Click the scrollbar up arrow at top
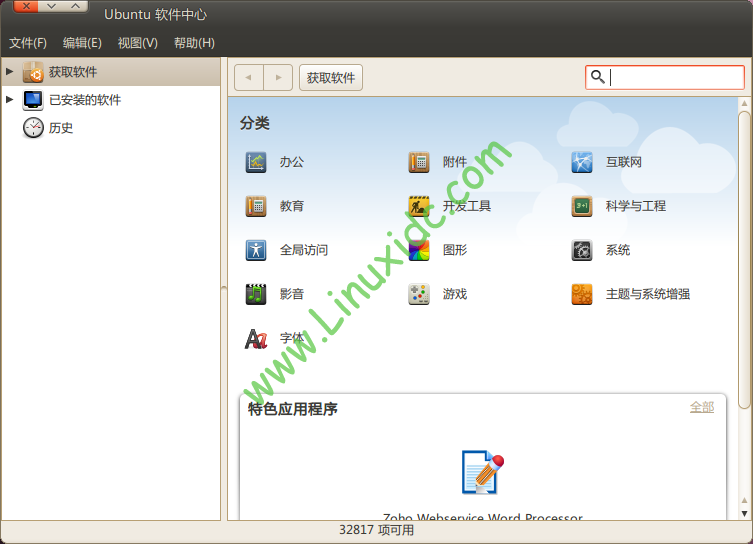Screen dimensions: 753x544 (x=744, y=103)
